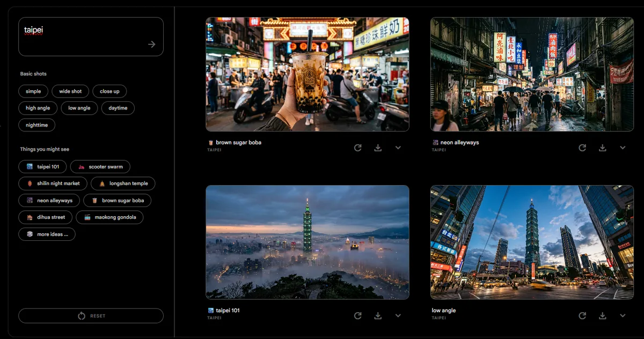644x339 pixels.
Task: Click the 'neon alleyways' card title
Action: (459, 143)
